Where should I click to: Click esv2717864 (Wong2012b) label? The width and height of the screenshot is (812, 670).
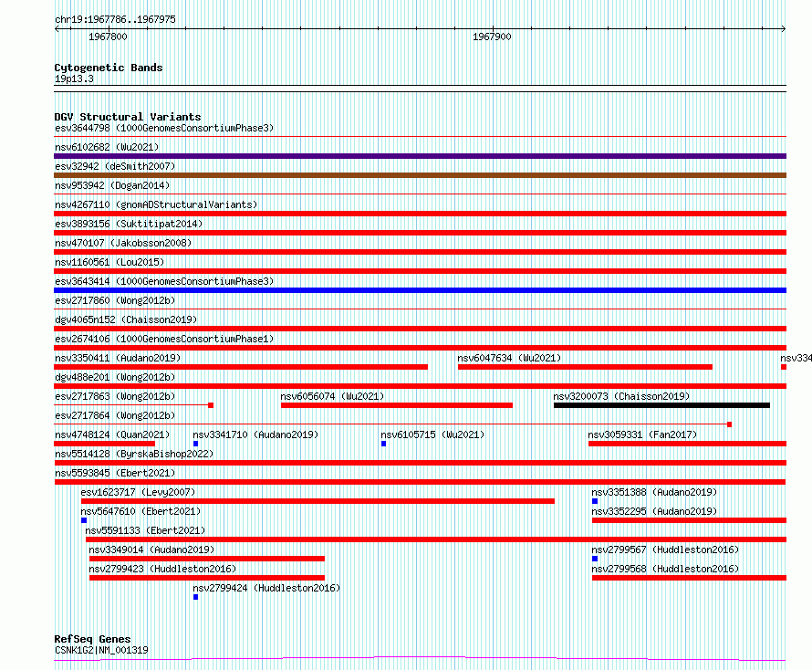pos(115,415)
